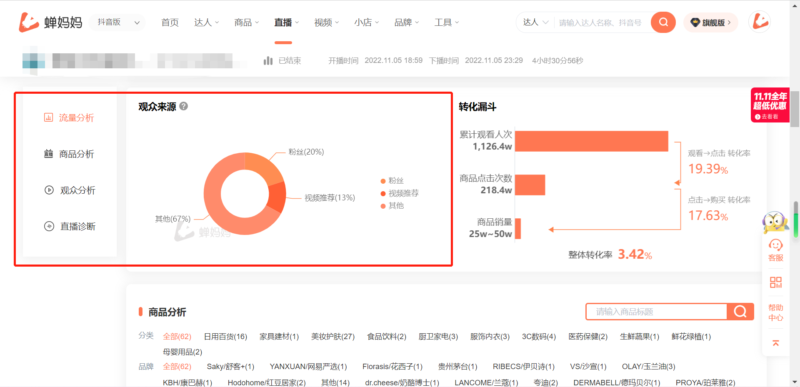Click the help question mark beside 观众来源

coord(184,107)
